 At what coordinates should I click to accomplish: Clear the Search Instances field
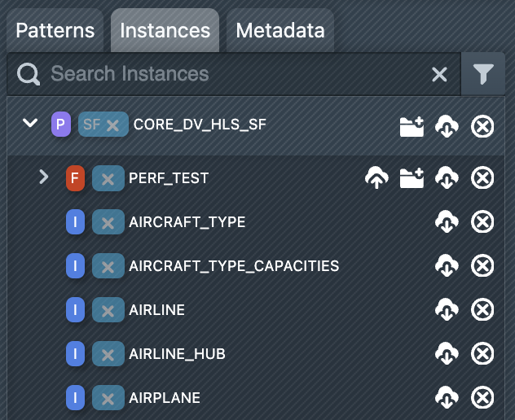point(439,75)
